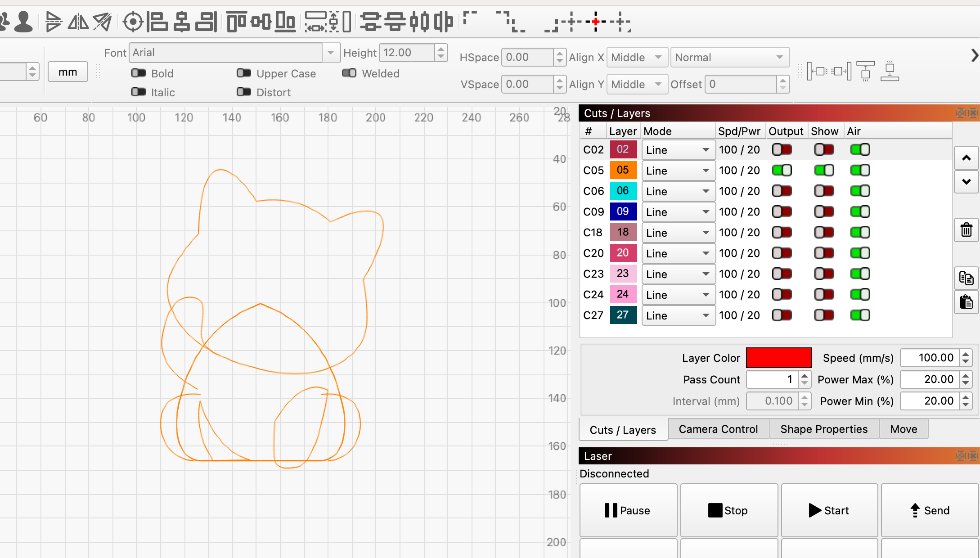980x558 pixels.
Task: Click the dock selection downward icon
Action: point(890,71)
